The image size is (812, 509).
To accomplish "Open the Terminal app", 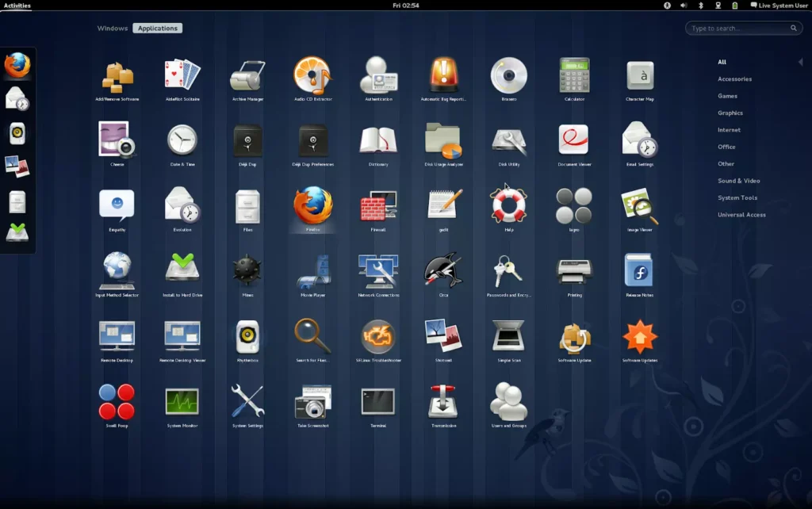I will coord(378,402).
